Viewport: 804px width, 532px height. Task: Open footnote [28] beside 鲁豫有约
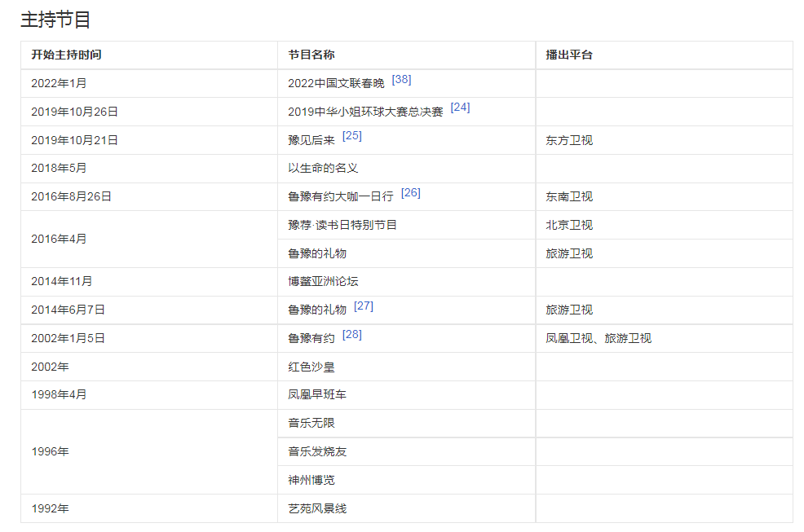pos(351,335)
